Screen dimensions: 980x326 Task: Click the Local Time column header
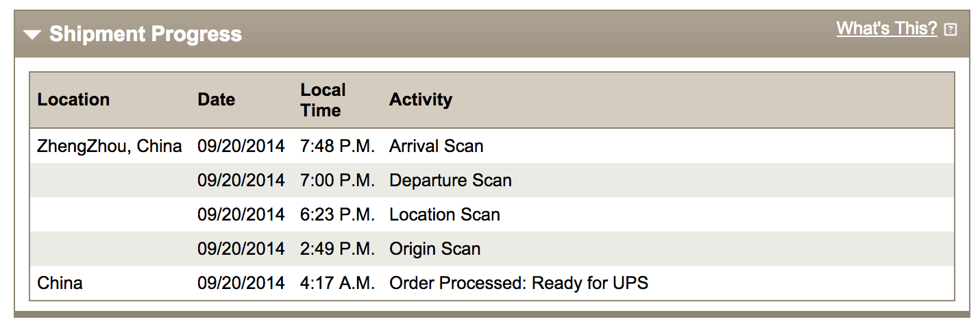click(323, 100)
